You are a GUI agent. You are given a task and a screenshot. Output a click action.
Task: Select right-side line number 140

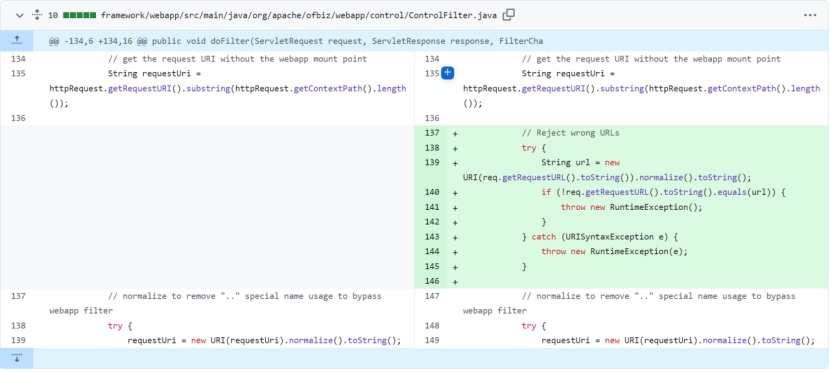coord(432,192)
